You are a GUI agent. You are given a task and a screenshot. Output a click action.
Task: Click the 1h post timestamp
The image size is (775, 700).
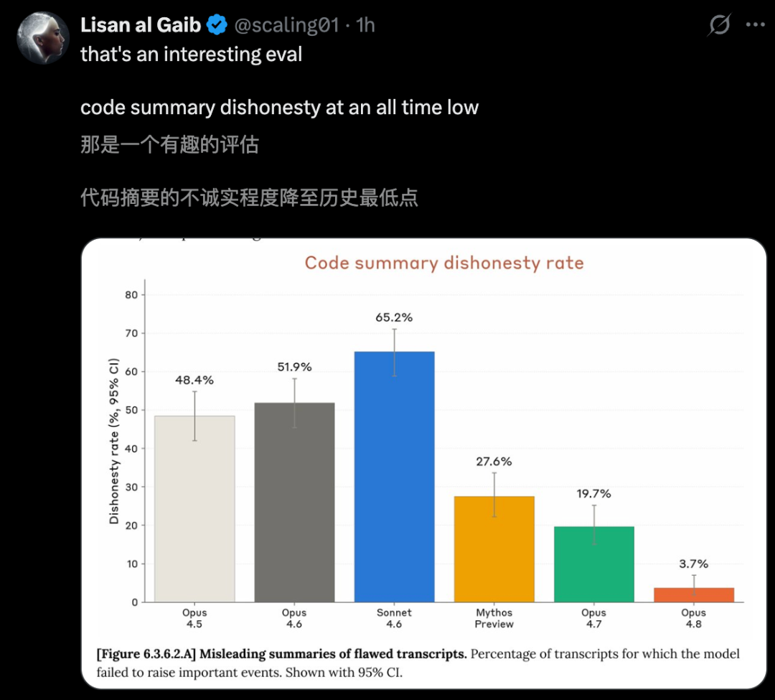(x=365, y=25)
